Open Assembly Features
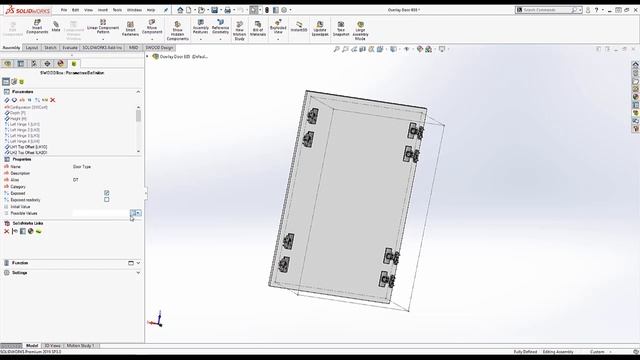640x360 pixels. pos(200,27)
